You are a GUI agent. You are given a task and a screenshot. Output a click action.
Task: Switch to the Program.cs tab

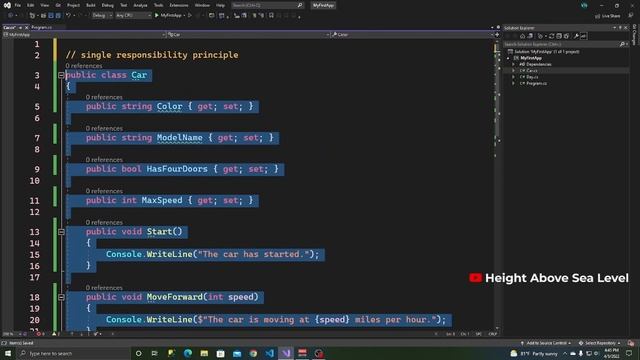pos(42,27)
